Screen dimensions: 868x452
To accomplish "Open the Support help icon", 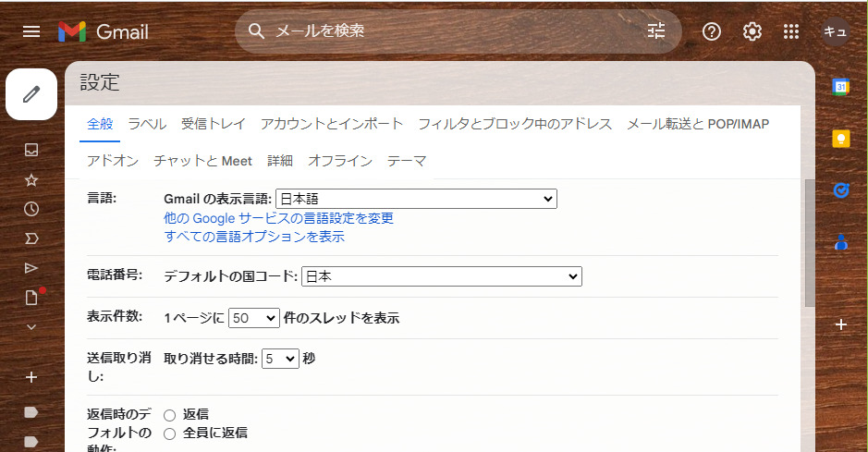I will [x=712, y=31].
